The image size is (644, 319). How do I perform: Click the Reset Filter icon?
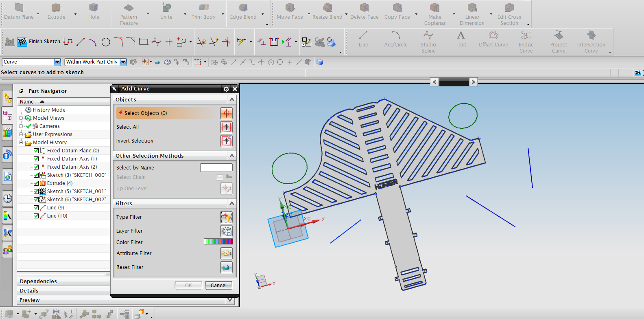click(x=227, y=267)
